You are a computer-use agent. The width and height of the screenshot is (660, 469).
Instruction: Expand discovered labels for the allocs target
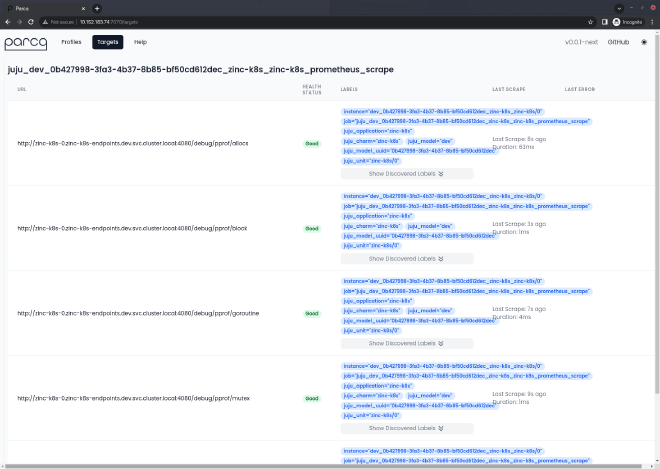tap(406, 173)
